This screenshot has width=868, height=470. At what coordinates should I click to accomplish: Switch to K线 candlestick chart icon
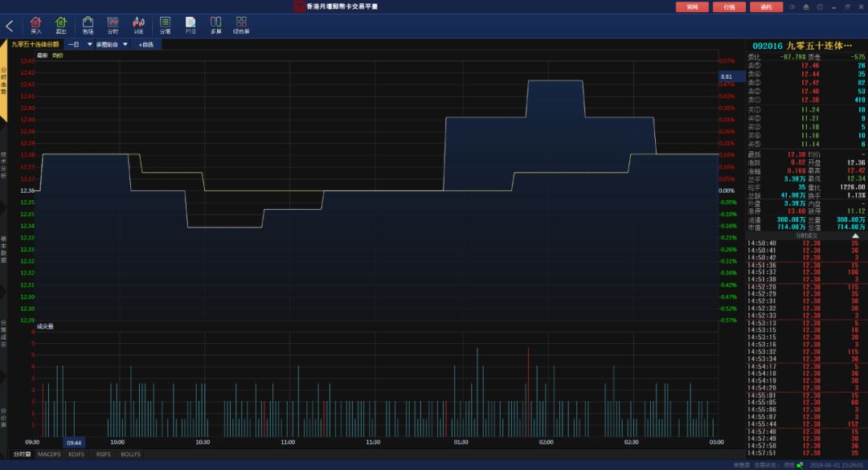[138, 26]
